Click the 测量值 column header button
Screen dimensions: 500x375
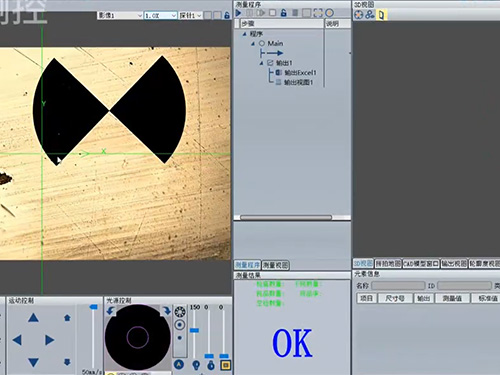pyautogui.click(x=452, y=298)
